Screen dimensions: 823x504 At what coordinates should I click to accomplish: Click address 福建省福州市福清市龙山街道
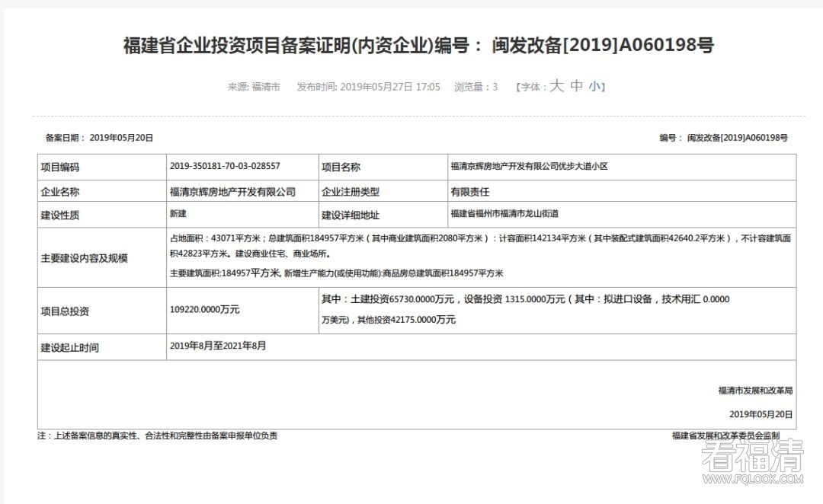(x=504, y=214)
